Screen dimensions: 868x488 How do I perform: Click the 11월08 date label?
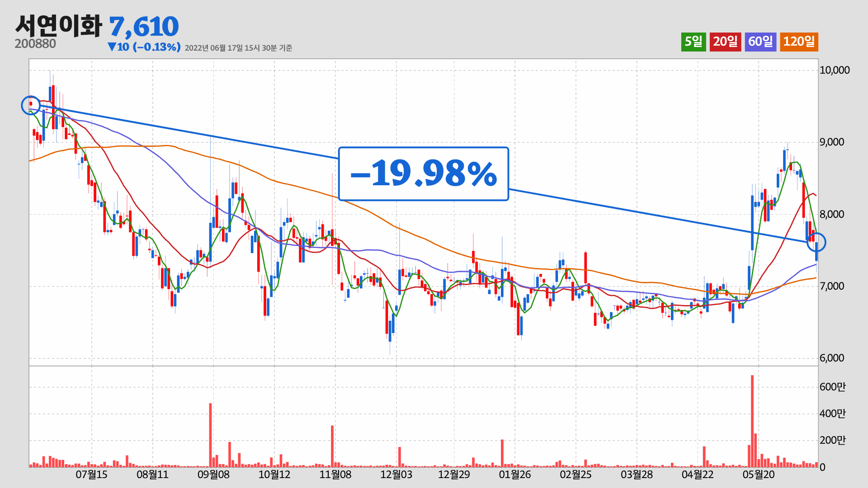tap(335, 474)
